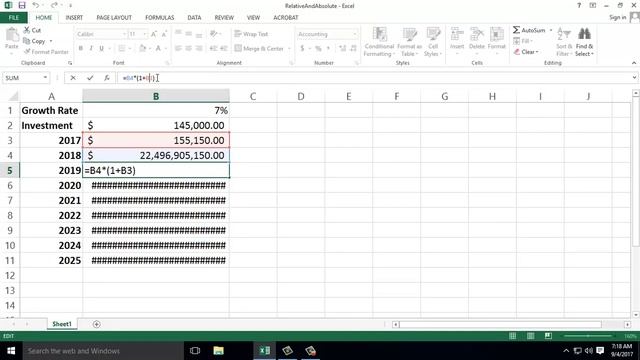Open Find & Select binoculars menu
The width and height of the screenshot is (640, 360).
[x=584, y=42]
